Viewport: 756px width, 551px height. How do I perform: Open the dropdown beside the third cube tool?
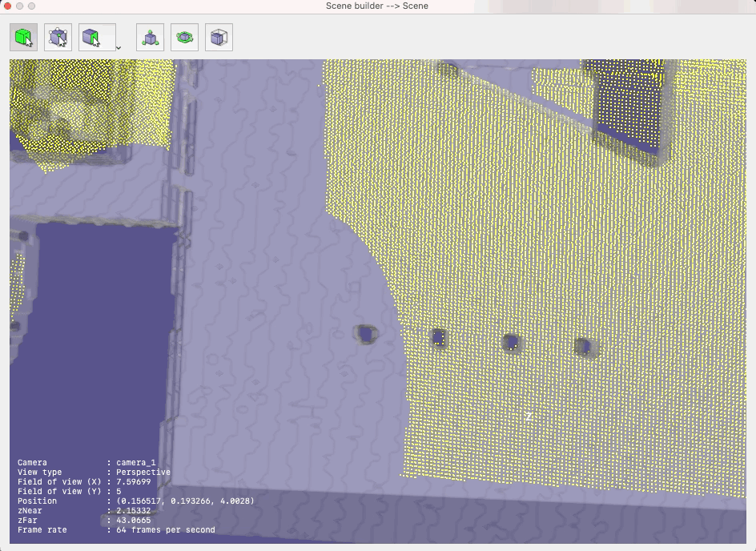[117, 46]
